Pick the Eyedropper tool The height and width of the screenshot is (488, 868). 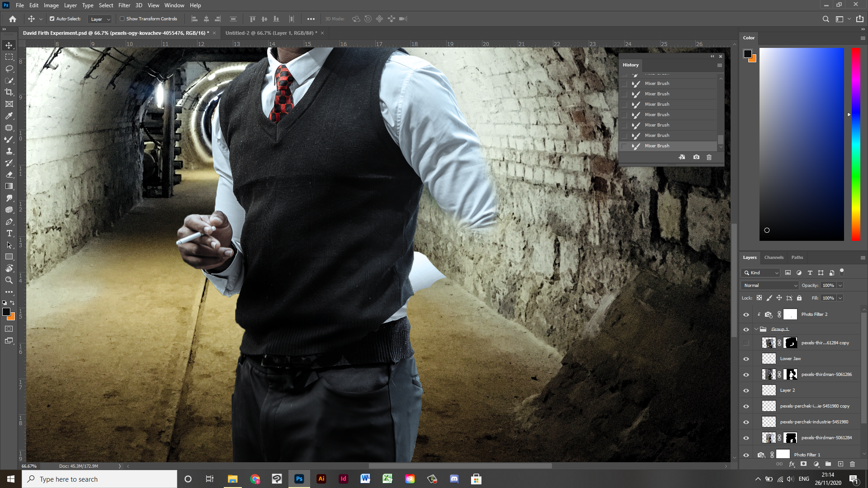point(9,116)
